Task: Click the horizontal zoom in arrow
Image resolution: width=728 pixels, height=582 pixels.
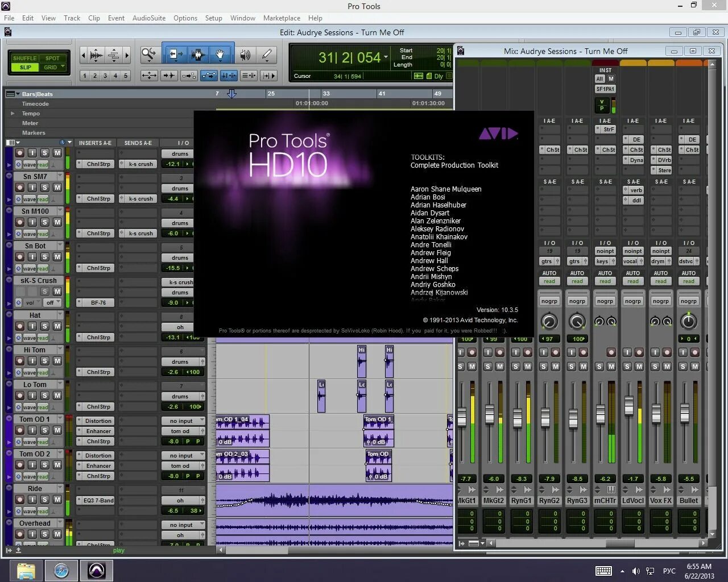Action: pos(127,55)
